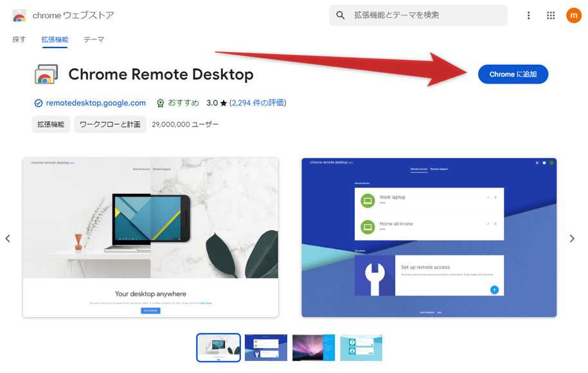Click the 29,000,000 ユーザー user count text

185,125
